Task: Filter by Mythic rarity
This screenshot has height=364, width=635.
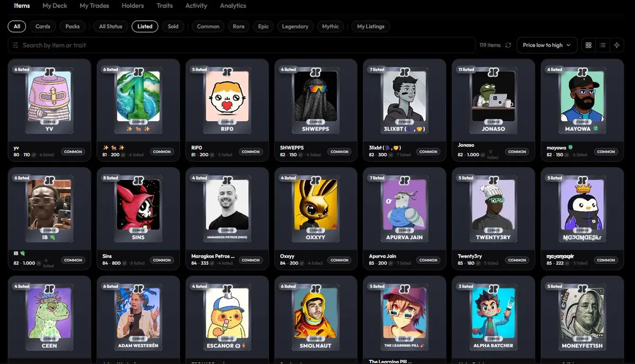Action: pos(330,26)
